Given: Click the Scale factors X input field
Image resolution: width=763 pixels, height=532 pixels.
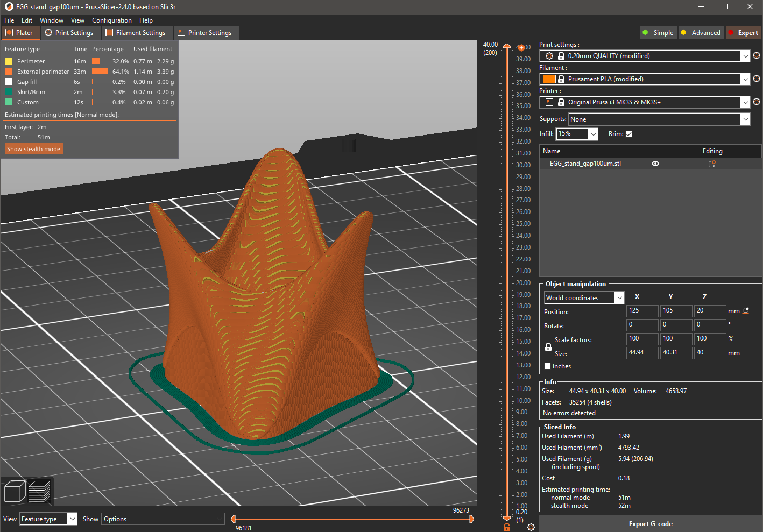Looking at the screenshot, I should tap(642, 339).
